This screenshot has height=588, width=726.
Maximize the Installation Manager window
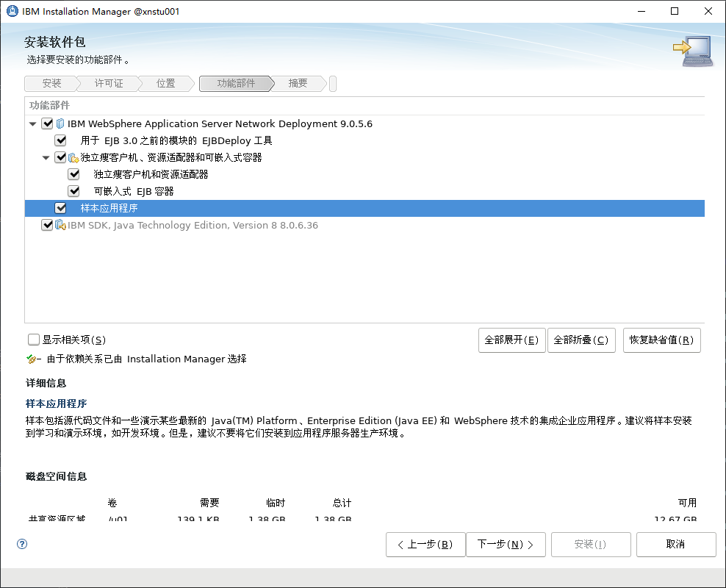pos(675,11)
